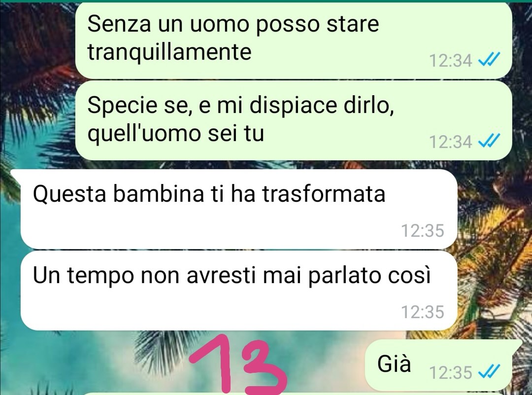Click blue read ticks on 'tranquillamente' message
Image resolution: width=532 pixels, height=395 pixels.
[489, 61]
